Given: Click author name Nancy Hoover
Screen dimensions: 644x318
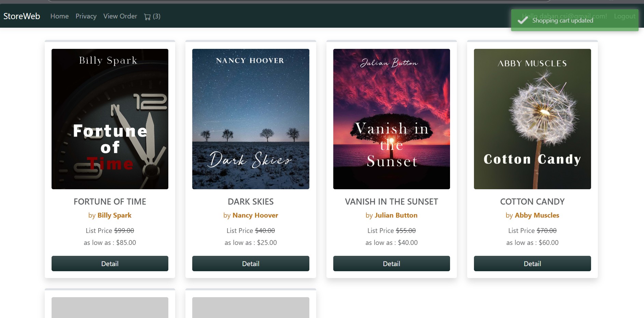Looking at the screenshot, I should coord(255,215).
